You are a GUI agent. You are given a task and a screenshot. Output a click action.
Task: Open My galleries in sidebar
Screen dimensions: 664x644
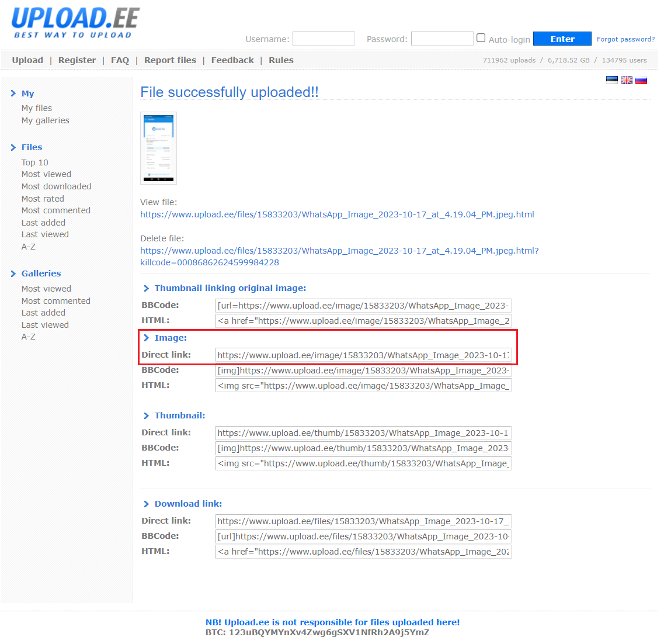(46, 120)
